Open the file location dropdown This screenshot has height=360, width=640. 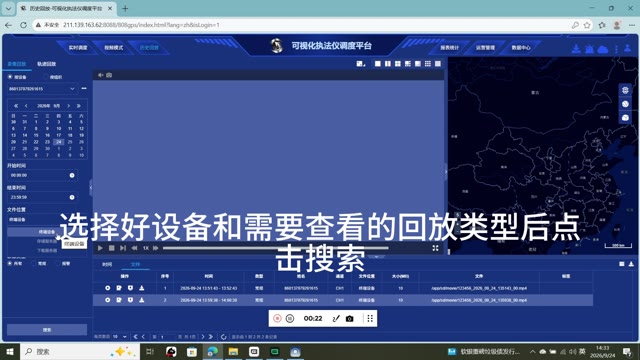click(47, 220)
